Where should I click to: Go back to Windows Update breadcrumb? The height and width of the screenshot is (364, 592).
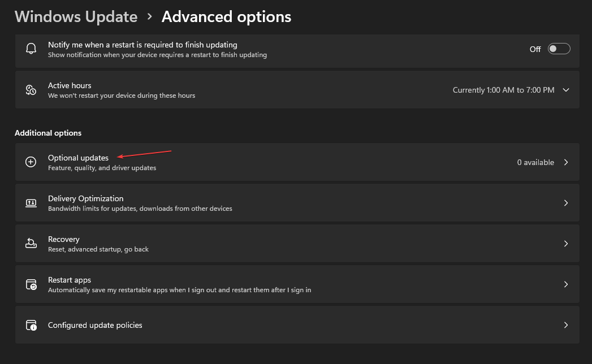[76, 17]
